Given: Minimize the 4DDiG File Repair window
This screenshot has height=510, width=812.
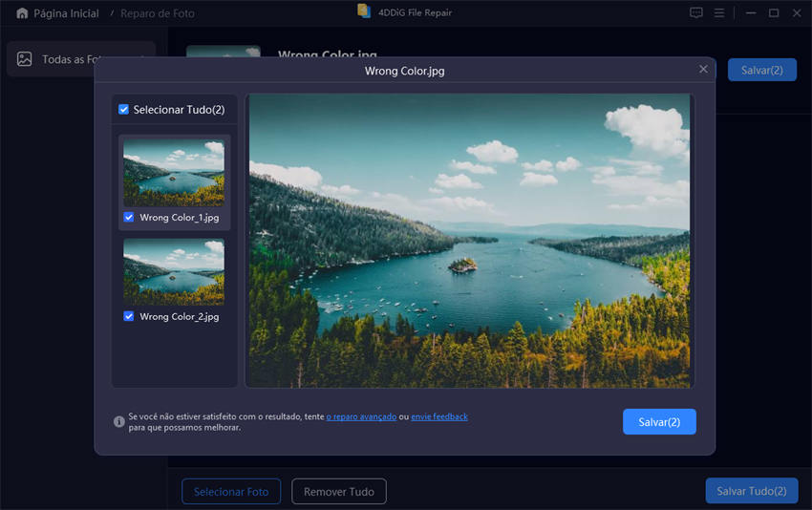Looking at the screenshot, I should coord(751,13).
